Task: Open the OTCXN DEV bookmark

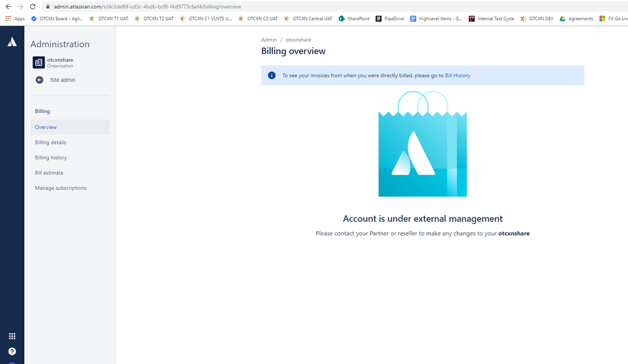Action: (537, 18)
